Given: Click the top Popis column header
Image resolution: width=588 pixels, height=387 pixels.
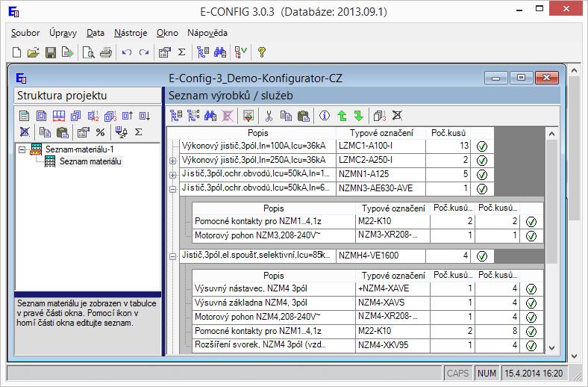Looking at the screenshot, I should 257,133.
